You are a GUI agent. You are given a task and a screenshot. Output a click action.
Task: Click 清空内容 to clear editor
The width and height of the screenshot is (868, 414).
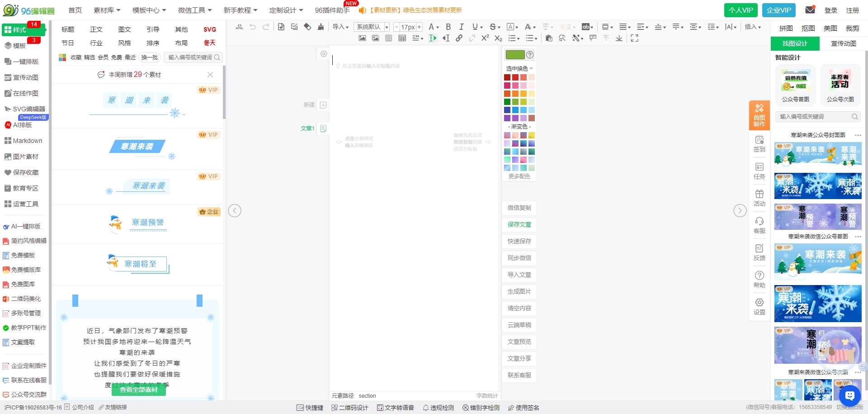click(x=519, y=308)
